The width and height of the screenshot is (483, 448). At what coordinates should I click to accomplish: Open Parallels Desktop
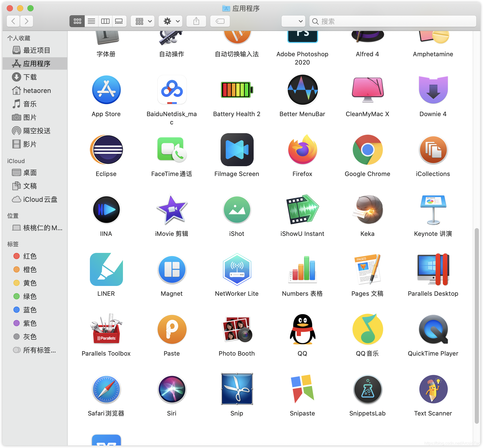point(433,269)
